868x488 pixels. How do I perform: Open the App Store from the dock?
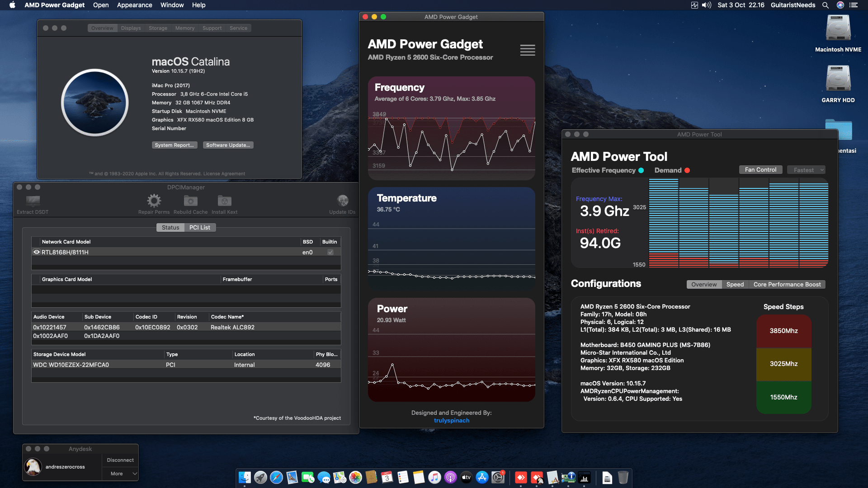482,478
